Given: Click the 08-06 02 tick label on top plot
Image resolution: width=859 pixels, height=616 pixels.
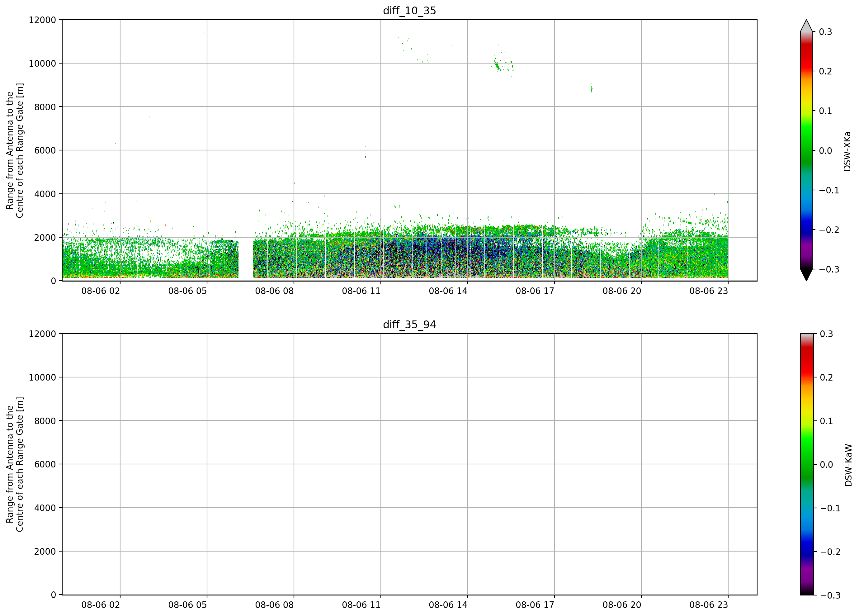Looking at the screenshot, I should [100, 291].
